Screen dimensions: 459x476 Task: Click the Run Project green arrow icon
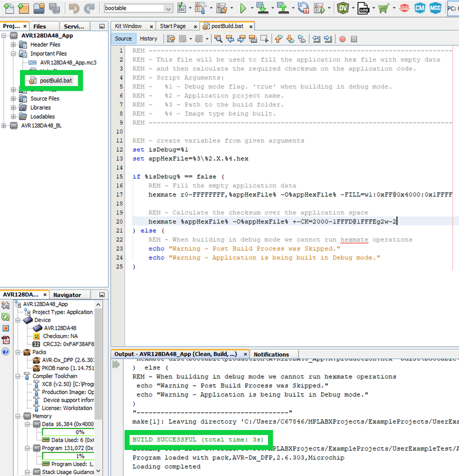point(243,8)
